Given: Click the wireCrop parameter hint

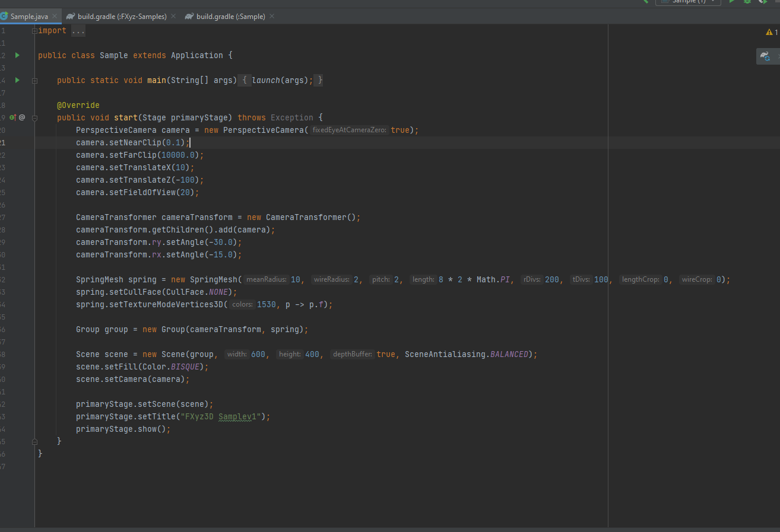Looking at the screenshot, I should 697,279.
